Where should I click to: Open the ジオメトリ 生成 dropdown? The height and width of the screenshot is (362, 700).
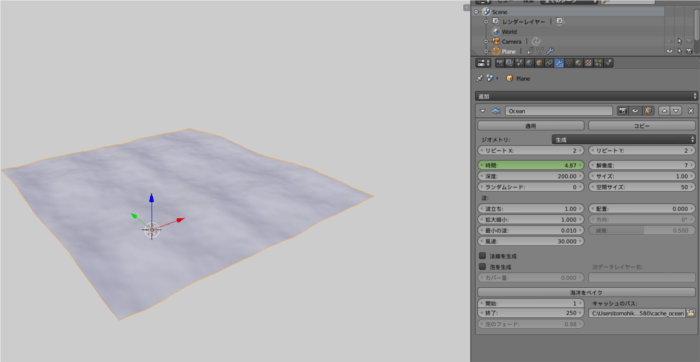click(x=624, y=139)
